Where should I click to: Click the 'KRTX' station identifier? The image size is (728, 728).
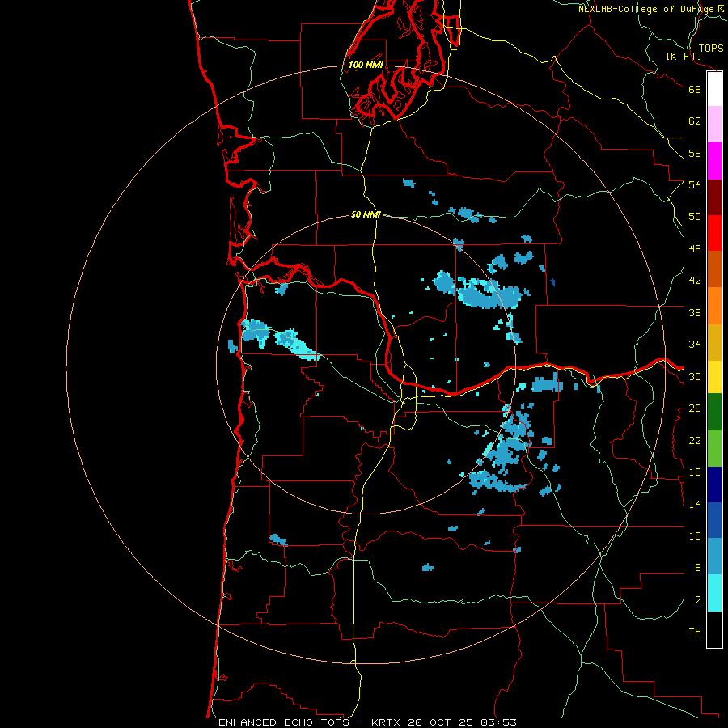[387, 722]
